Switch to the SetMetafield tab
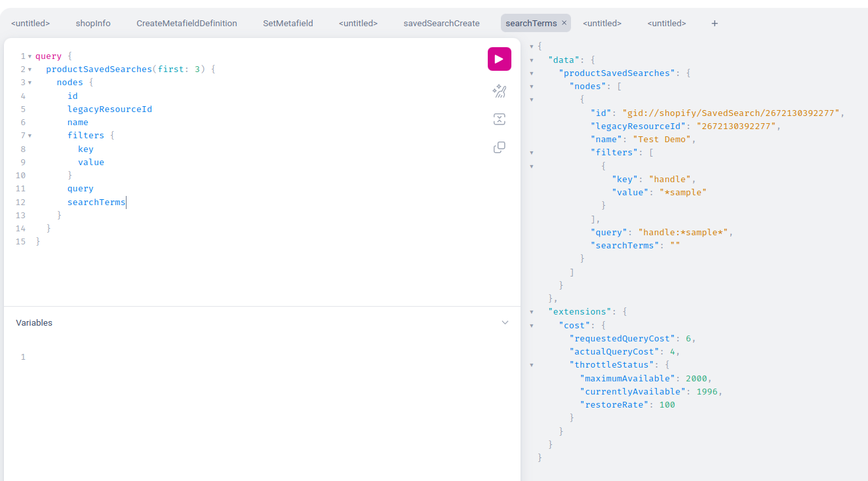 point(288,24)
